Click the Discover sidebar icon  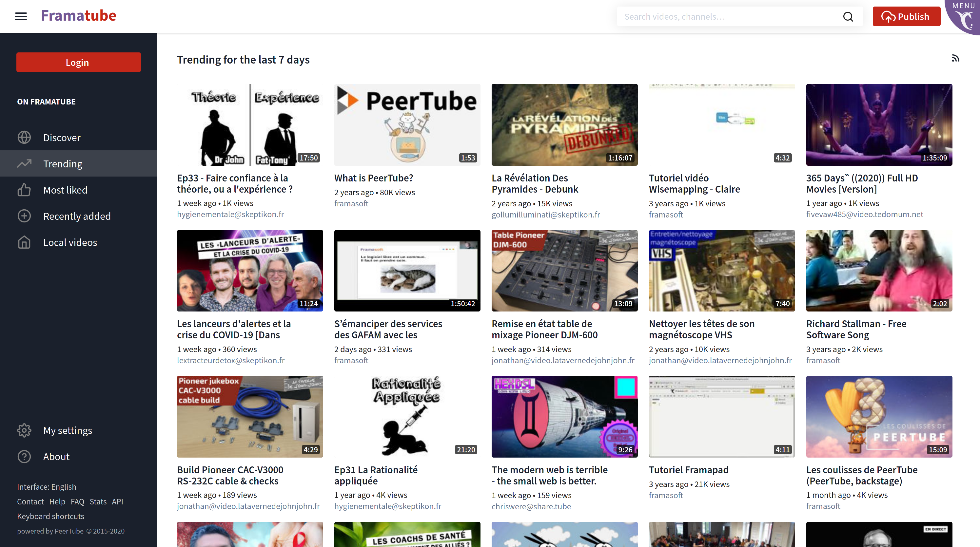(24, 137)
